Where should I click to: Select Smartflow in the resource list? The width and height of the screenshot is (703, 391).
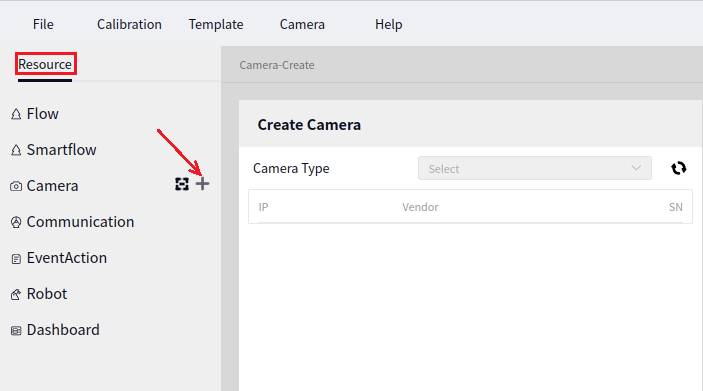(x=61, y=150)
